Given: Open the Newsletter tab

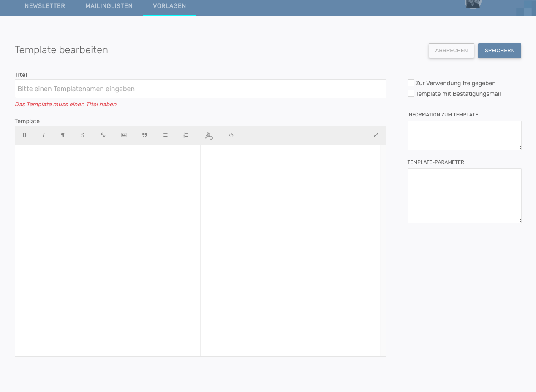Looking at the screenshot, I should 45,6.
